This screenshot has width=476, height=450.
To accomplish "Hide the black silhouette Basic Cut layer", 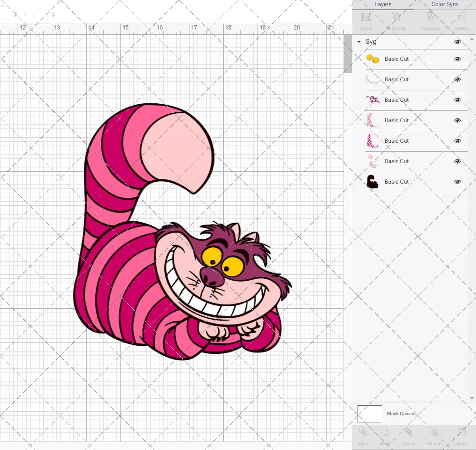I will click(x=457, y=182).
